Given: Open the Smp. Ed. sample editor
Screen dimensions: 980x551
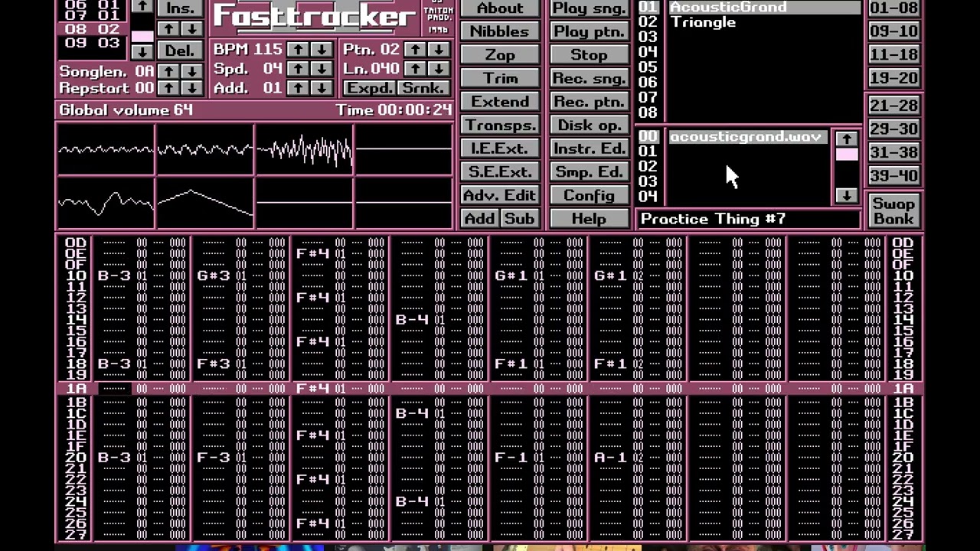Looking at the screenshot, I should pyautogui.click(x=589, y=171).
